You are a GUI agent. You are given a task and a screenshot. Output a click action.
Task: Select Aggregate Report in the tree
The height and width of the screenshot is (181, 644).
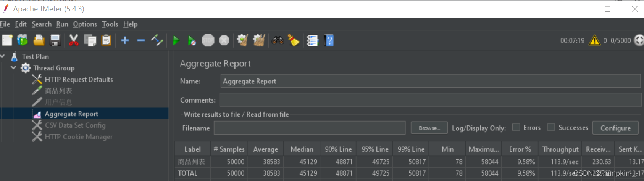pos(71,114)
